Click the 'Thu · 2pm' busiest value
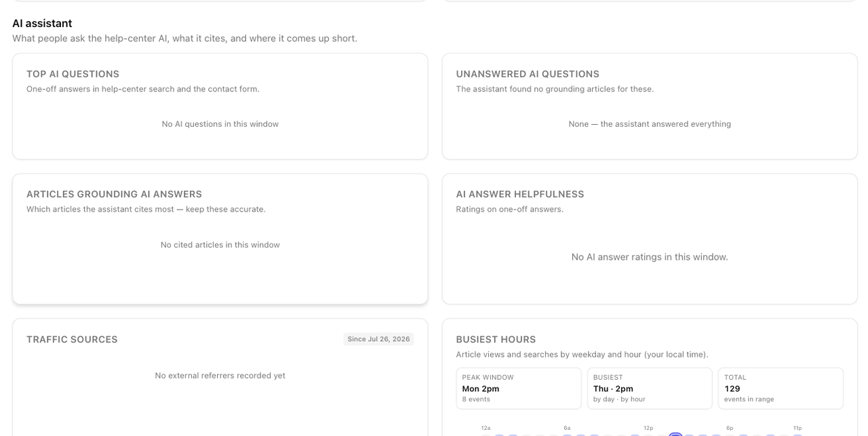The image size is (868, 436). click(x=613, y=389)
